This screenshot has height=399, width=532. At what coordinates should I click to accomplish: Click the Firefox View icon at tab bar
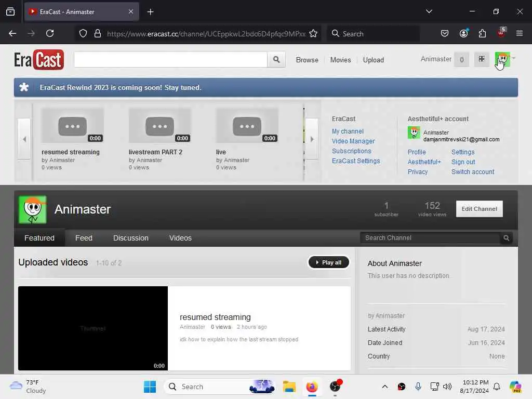(x=10, y=12)
